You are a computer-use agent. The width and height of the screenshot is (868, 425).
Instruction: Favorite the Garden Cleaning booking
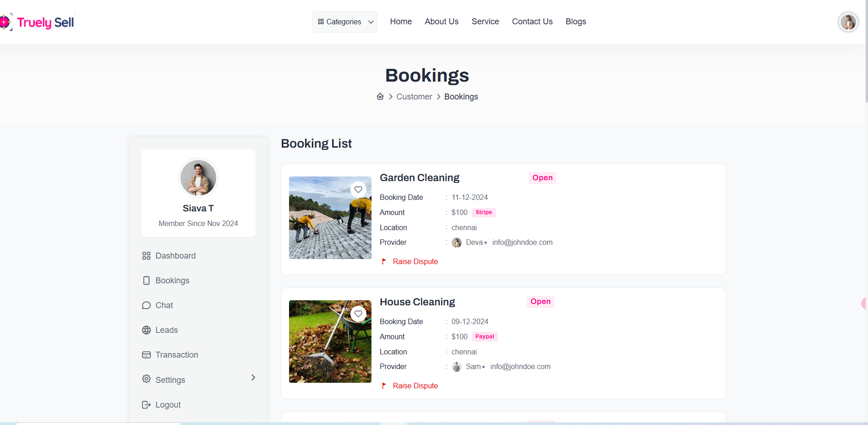point(358,189)
